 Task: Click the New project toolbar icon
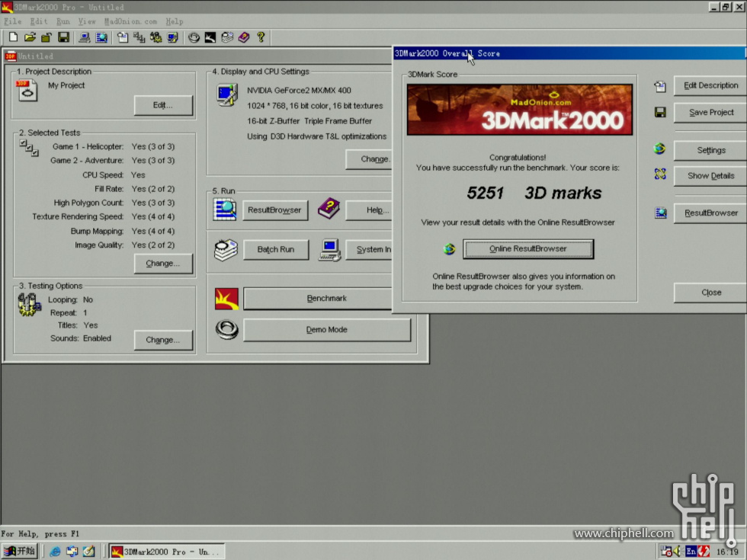point(14,37)
